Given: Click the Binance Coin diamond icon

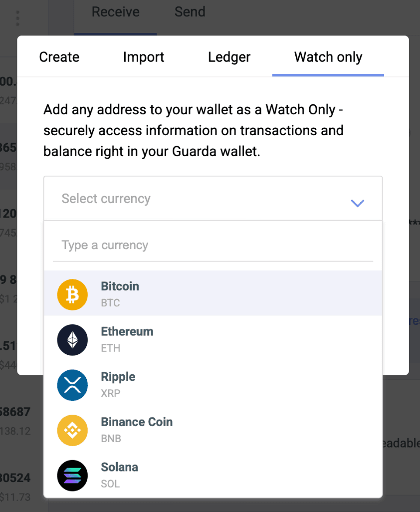Looking at the screenshot, I should pyautogui.click(x=72, y=430).
